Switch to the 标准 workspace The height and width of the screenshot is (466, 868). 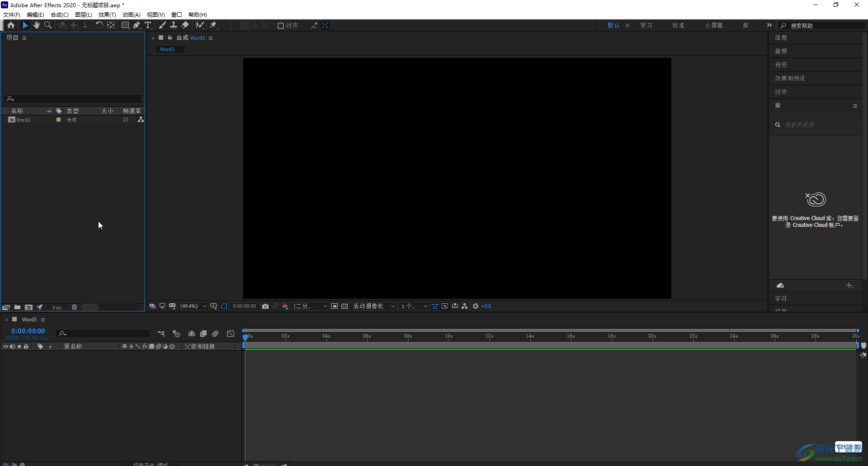tap(678, 25)
